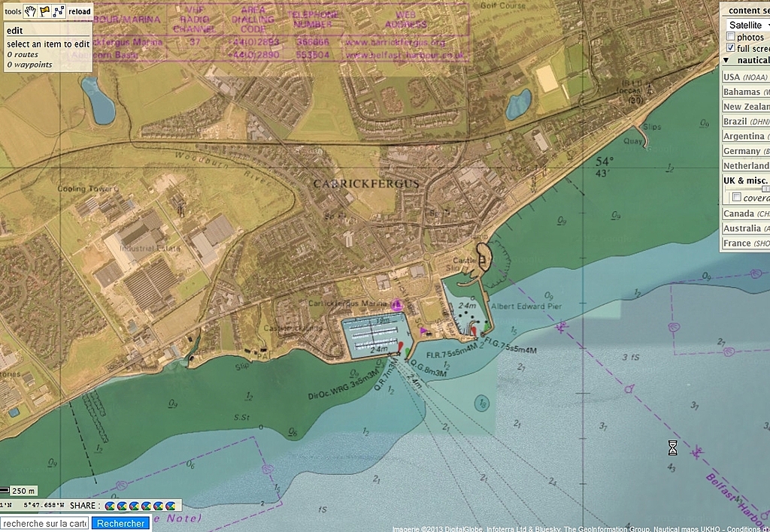This screenshot has height=532, width=770.
Task: Adjust the UK & misc. opacity slider
Action: (x=765, y=189)
